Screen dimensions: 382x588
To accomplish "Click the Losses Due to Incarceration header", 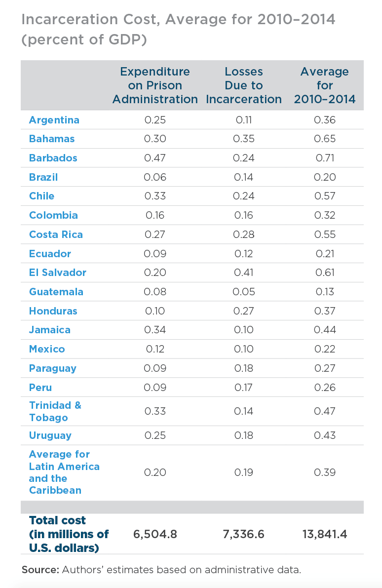I will pos(244,85).
